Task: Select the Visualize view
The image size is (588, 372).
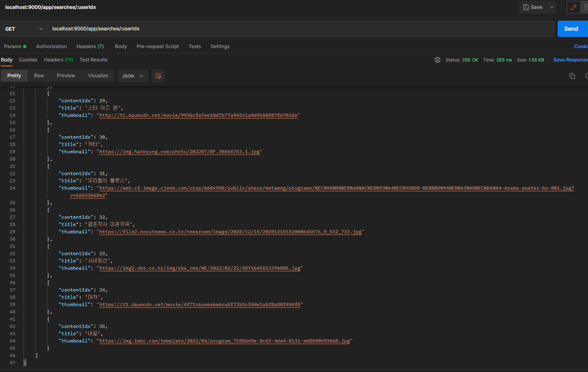Action: [98, 76]
